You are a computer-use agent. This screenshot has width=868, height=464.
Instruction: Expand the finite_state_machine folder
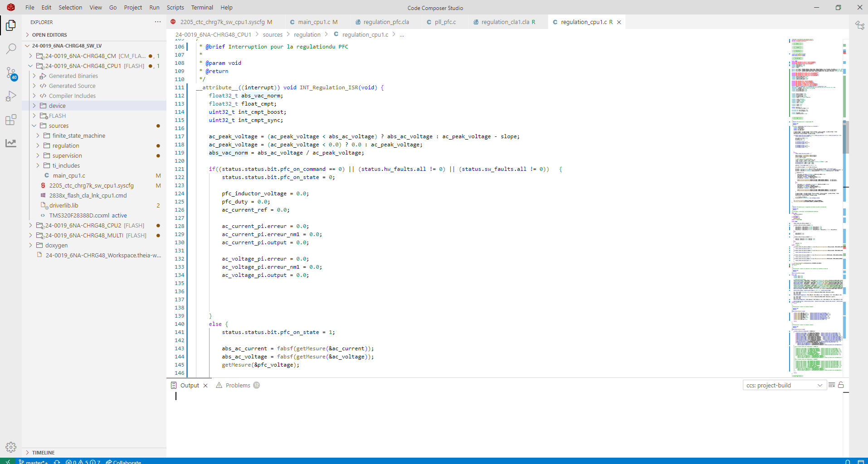click(x=94, y=135)
